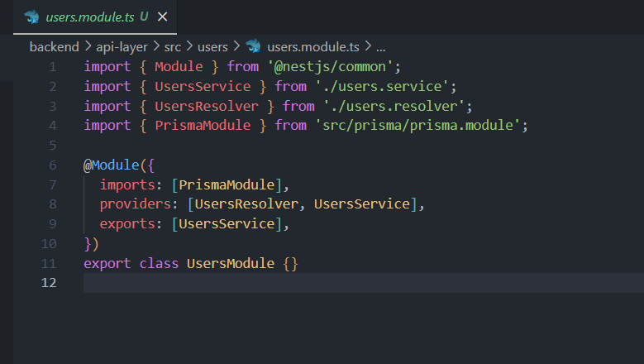
Task: Click './users.service' import path
Action: (382, 86)
